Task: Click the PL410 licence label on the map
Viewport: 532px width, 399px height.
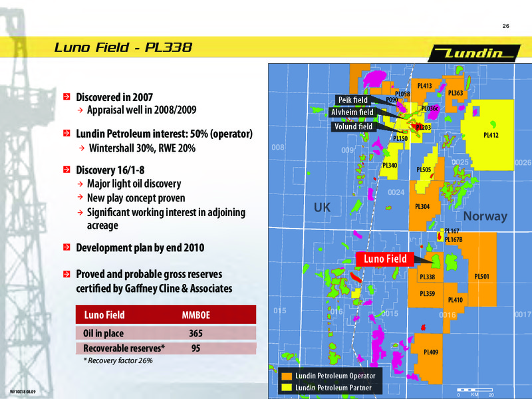Action: (455, 300)
